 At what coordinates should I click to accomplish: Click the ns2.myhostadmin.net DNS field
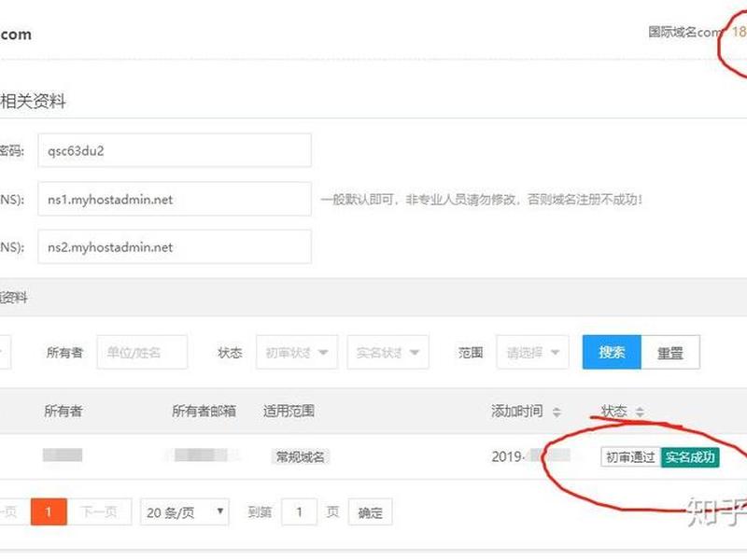[175, 246]
